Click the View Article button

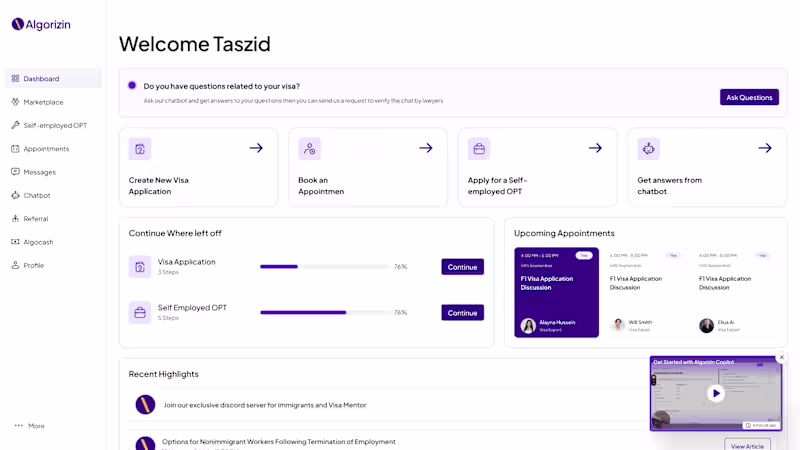(747, 445)
